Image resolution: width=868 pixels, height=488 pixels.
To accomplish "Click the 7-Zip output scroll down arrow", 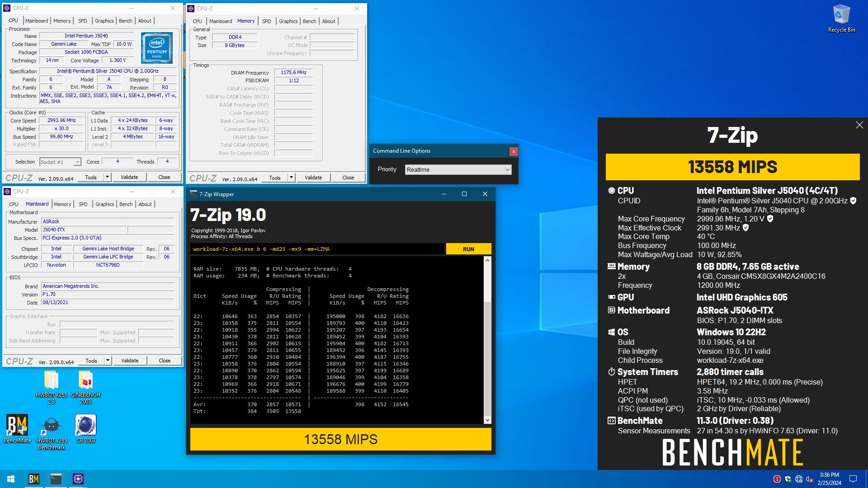I will pos(487,420).
